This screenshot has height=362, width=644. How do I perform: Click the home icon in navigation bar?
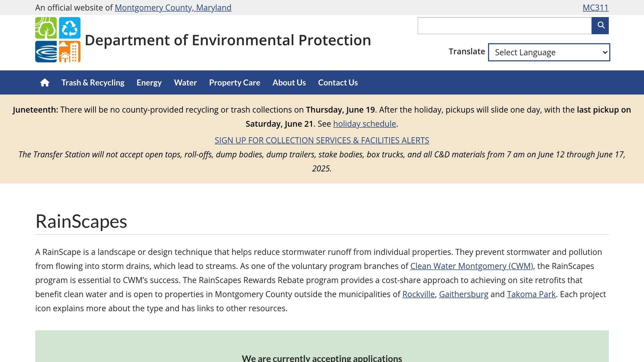pos(45,82)
